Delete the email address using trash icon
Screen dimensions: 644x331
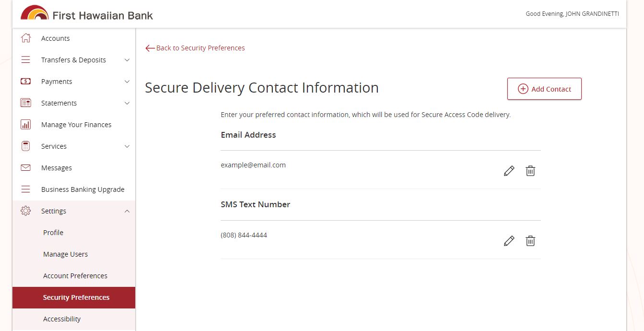(x=530, y=171)
